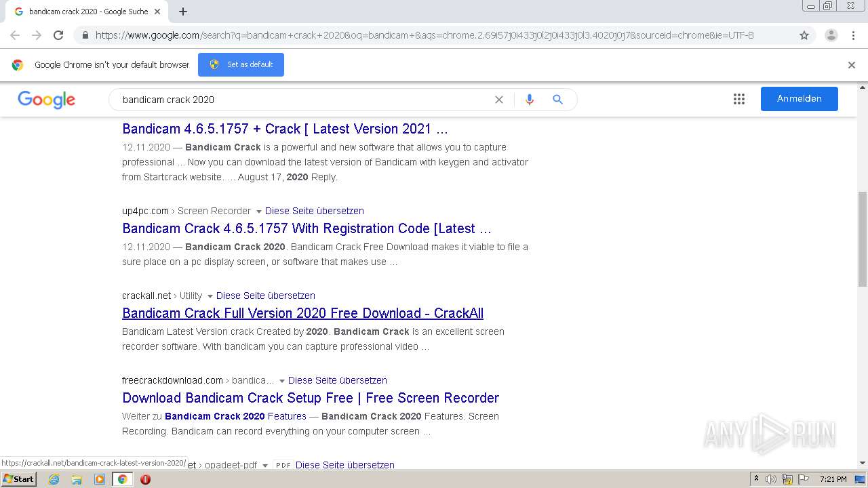Click the Google logo

47,100
